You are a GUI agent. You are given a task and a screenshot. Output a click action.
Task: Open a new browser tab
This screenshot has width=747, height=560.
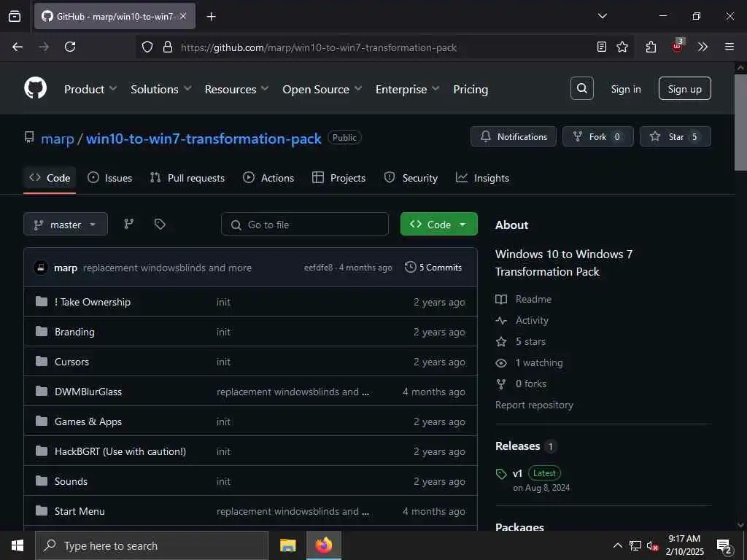tap(211, 17)
